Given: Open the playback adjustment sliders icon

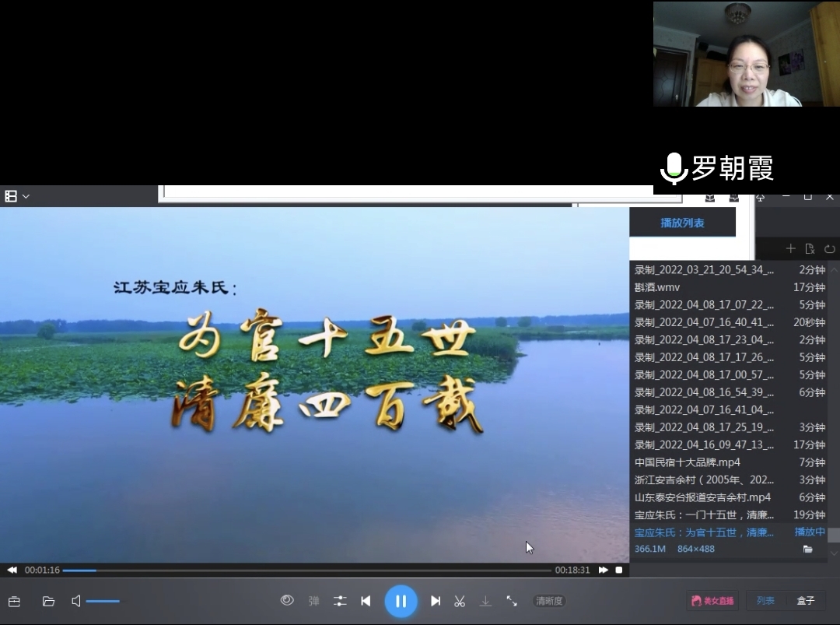Looking at the screenshot, I should (x=340, y=601).
